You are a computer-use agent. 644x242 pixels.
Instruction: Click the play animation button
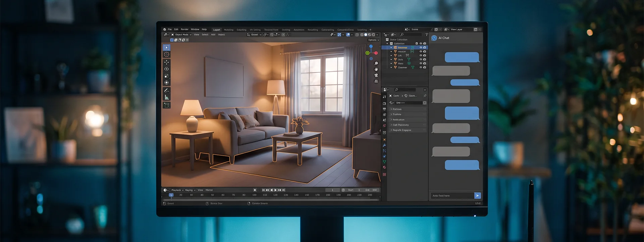(x=275, y=190)
